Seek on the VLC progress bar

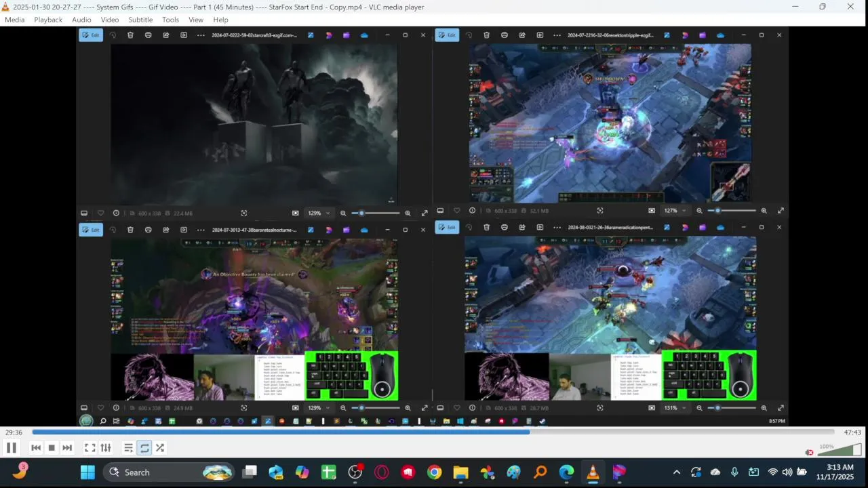(x=433, y=432)
